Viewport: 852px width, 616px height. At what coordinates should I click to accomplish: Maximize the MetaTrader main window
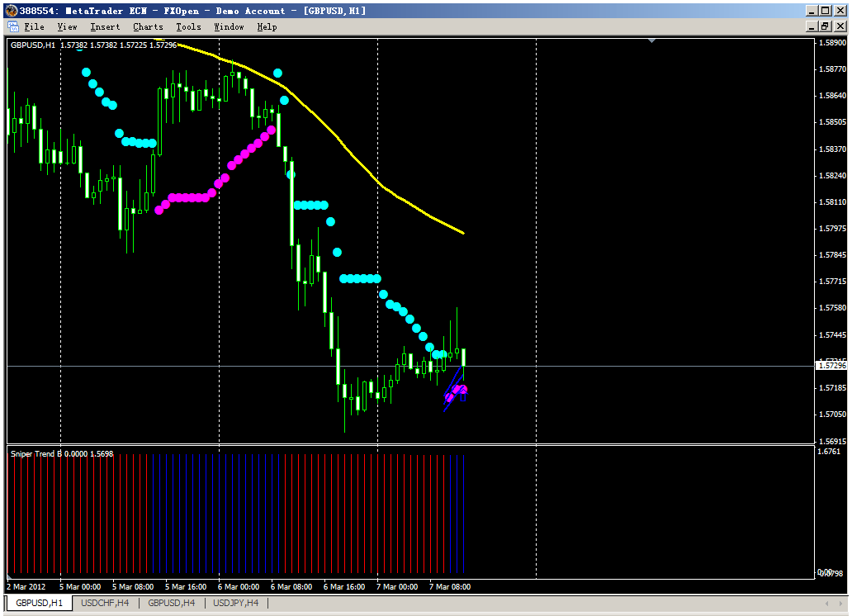pyautogui.click(x=826, y=11)
